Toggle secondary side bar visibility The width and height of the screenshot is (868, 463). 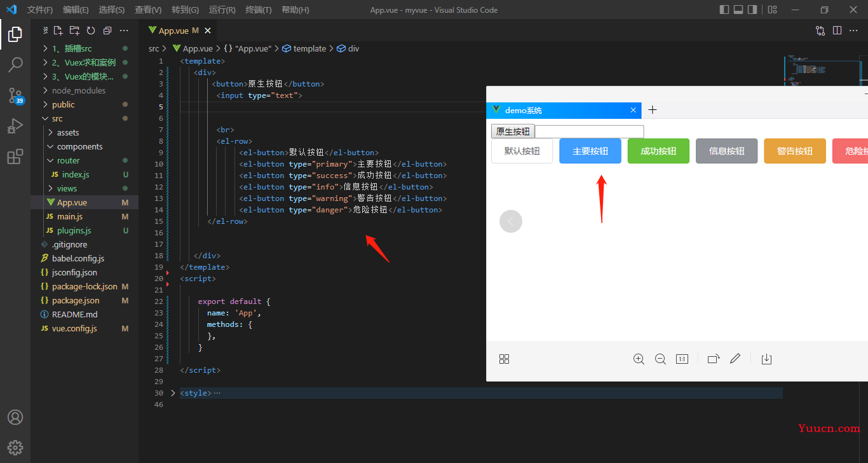752,10
